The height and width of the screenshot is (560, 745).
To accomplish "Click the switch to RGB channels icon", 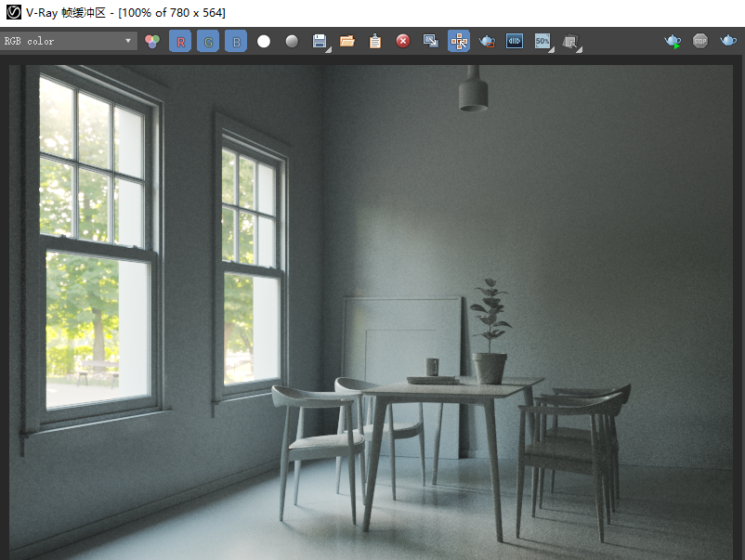I will click(x=152, y=41).
